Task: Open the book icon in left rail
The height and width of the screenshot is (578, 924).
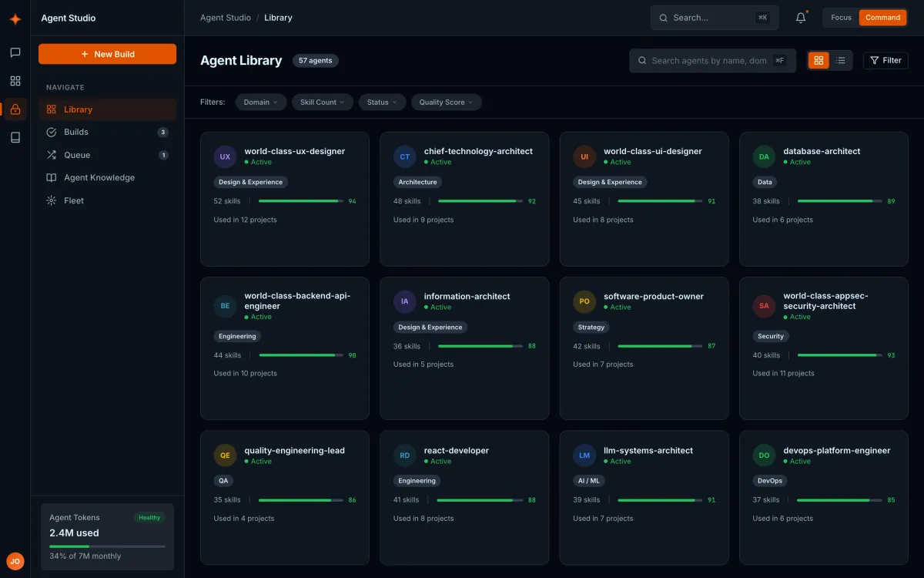Action: point(15,138)
